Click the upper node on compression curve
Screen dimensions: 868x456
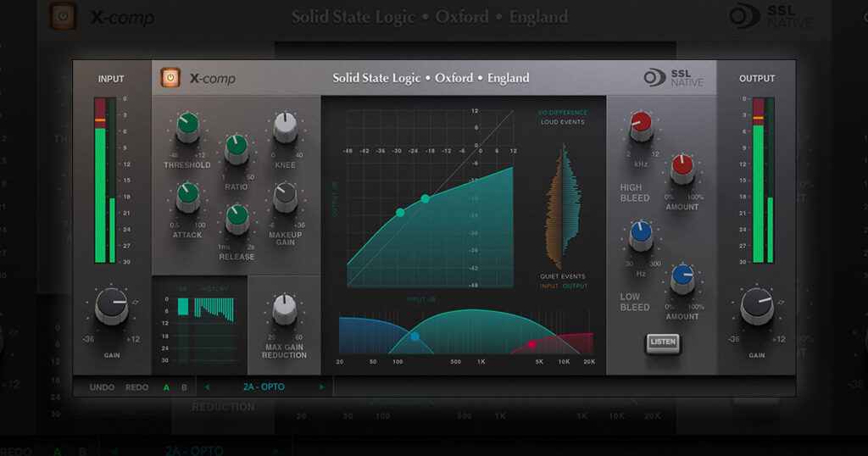[426, 198]
